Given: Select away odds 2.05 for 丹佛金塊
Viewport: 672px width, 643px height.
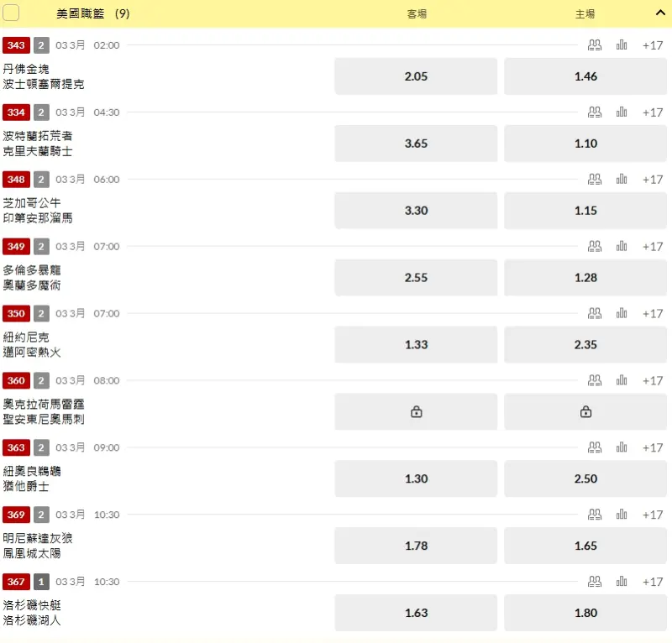Looking at the screenshot, I should (x=416, y=76).
